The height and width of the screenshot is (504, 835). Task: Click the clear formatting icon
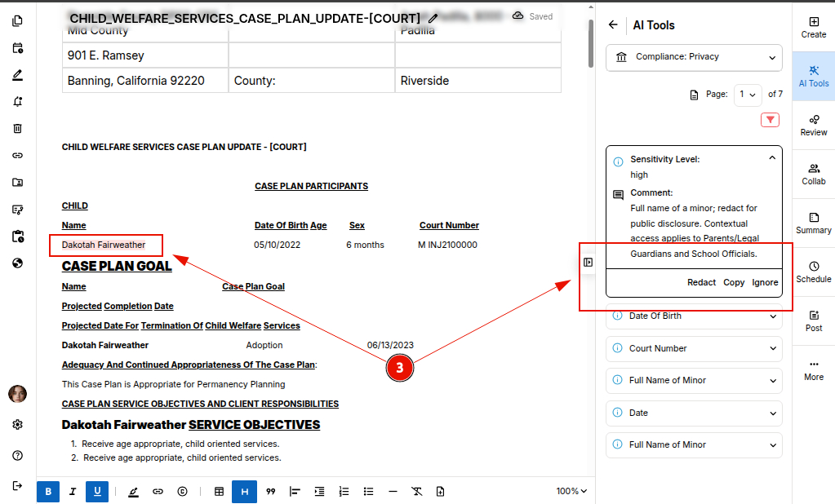pos(416,492)
